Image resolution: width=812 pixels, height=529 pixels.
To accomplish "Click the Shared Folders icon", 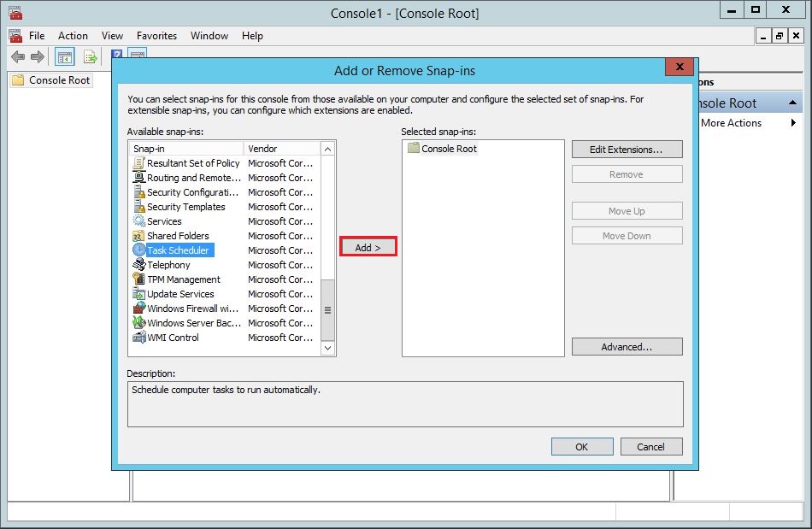I will coord(138,236).
